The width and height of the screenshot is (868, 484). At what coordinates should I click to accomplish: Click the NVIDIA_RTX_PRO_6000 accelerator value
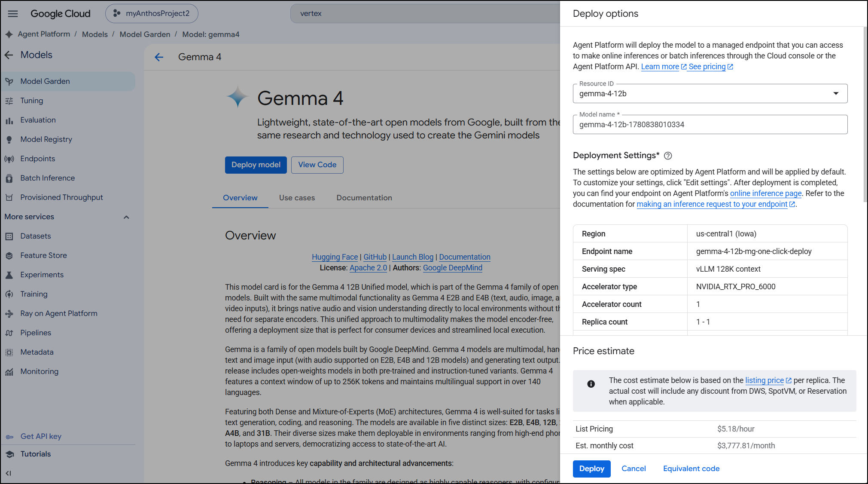[x=736, y=287]
